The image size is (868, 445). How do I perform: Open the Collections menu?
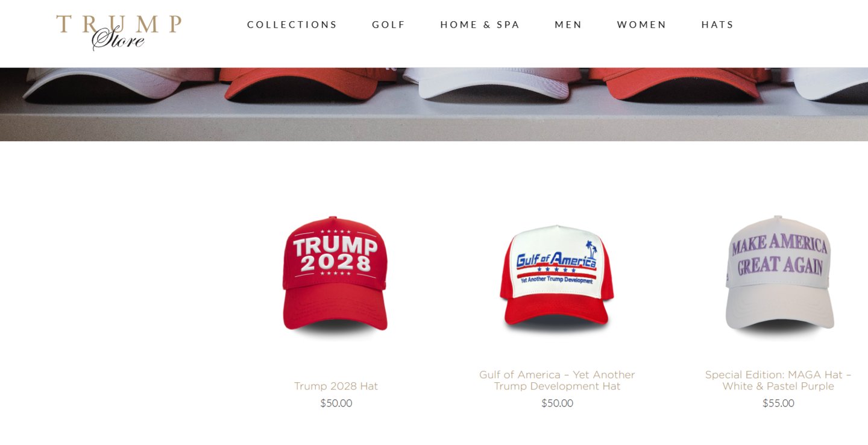(292, 25)
